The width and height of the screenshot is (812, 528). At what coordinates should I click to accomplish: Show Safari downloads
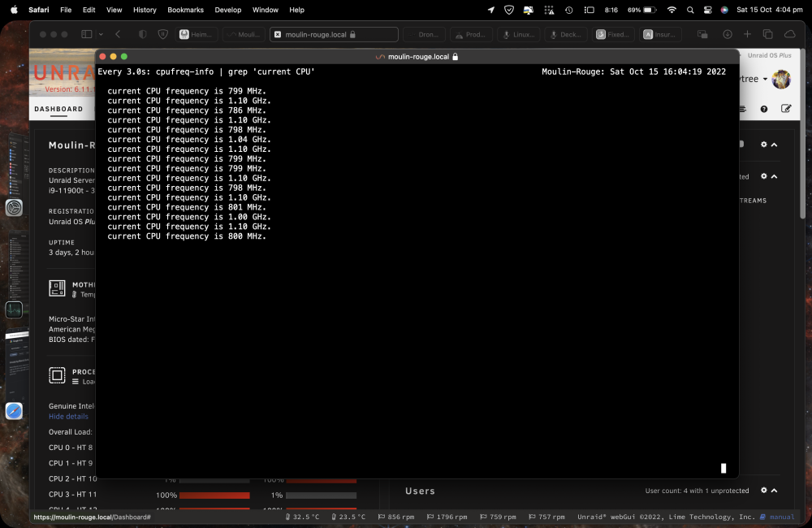point(727,34)
